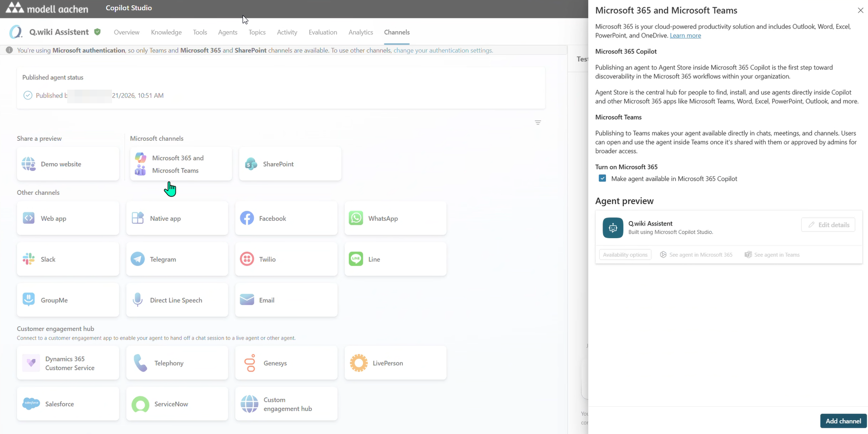
Task: Uncheck Make agent available in Microsoft 365 Copilot
Action: [603, 178]
